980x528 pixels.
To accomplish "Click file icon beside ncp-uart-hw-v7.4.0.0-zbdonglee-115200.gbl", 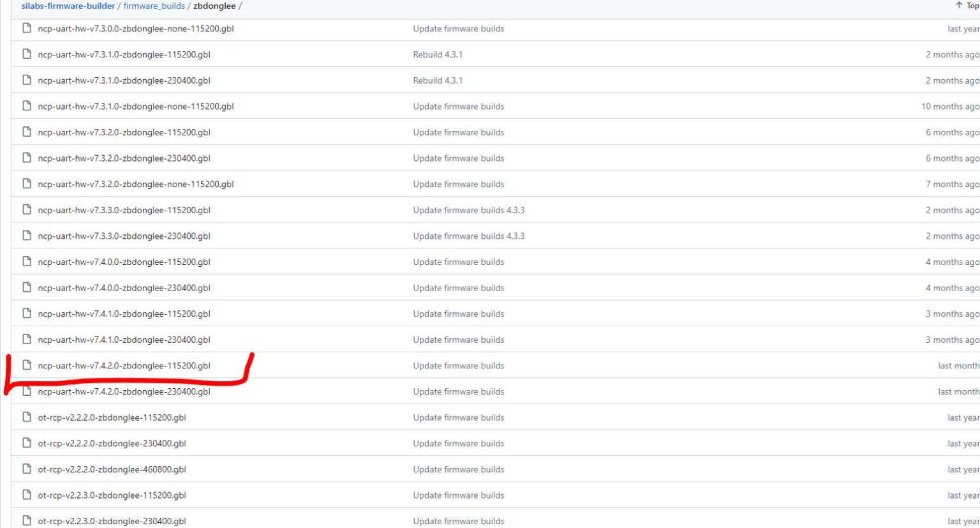I will click(27, 261).
